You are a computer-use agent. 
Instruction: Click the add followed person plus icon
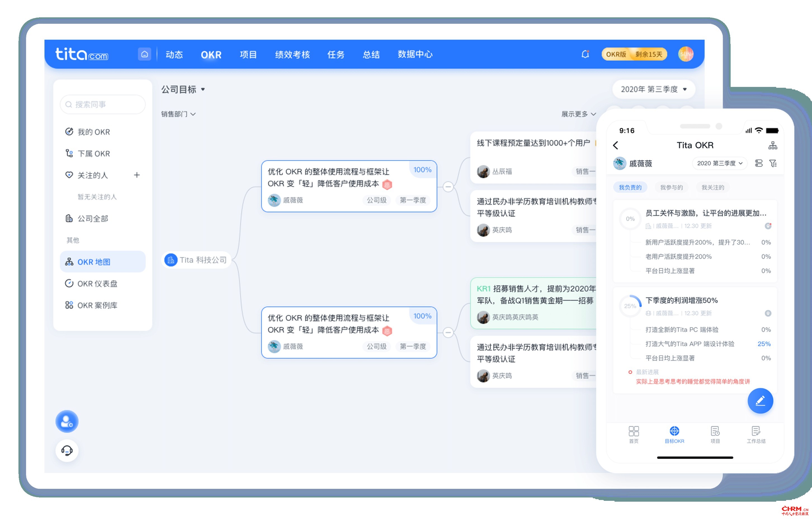point(136,175)
